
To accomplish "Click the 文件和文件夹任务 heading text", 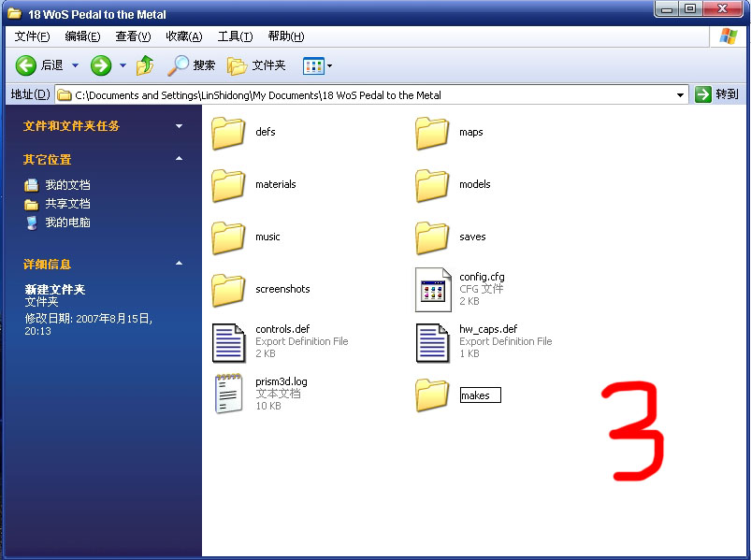I will [x=71, y=126].
